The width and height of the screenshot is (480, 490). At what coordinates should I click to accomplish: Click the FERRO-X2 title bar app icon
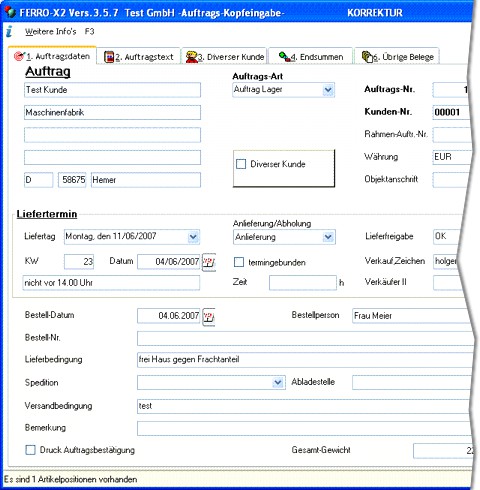point(10,12)
